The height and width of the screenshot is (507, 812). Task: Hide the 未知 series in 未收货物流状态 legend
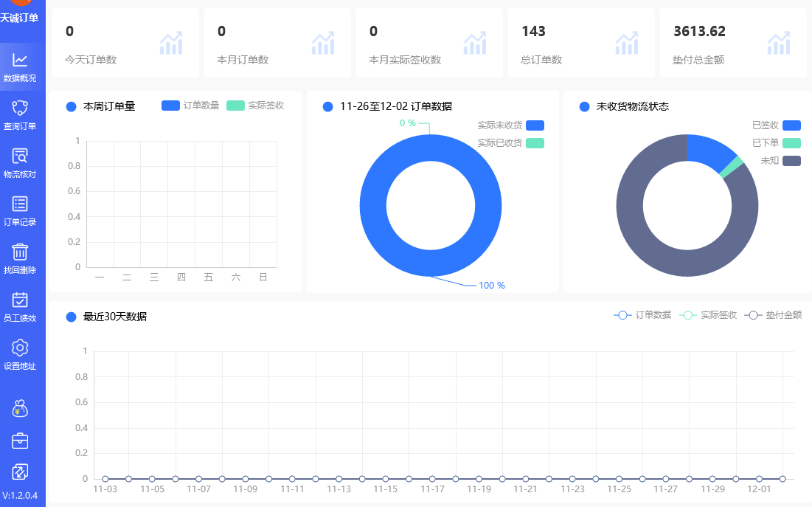click(x=781, y=161)
